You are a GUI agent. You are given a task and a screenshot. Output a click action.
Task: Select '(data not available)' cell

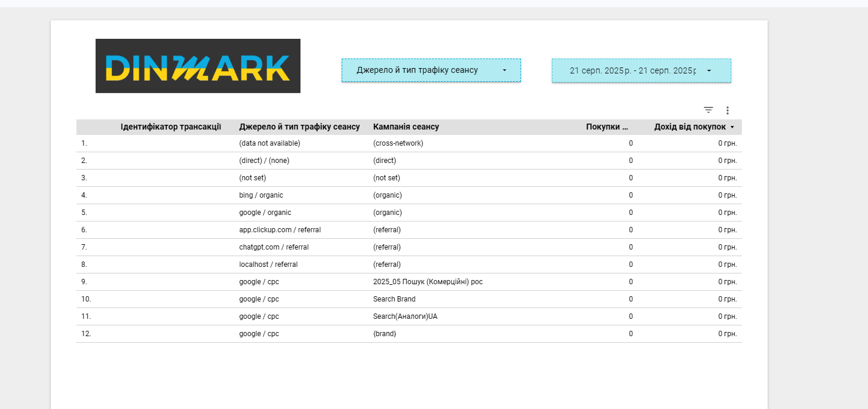pyautogui.click(x=269, y=143)
